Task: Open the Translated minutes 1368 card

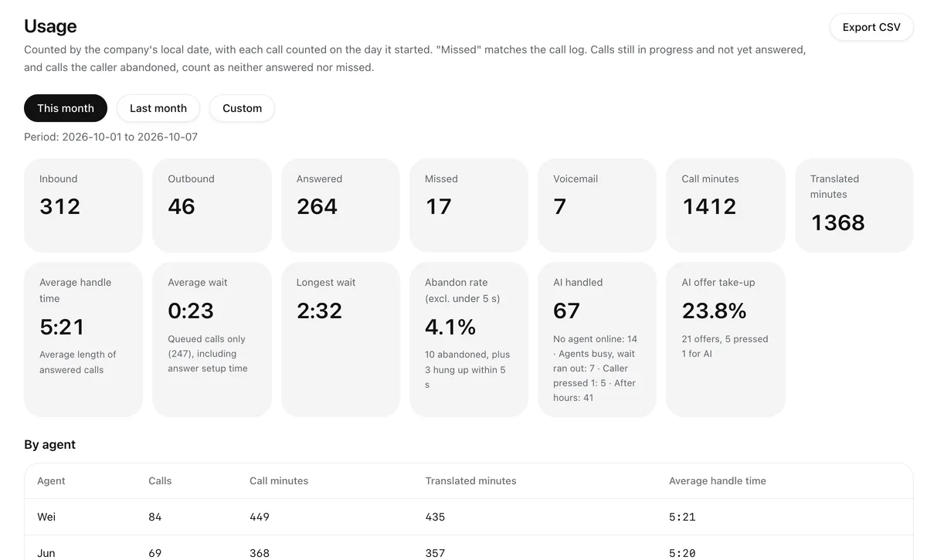Action: (854, 205)
